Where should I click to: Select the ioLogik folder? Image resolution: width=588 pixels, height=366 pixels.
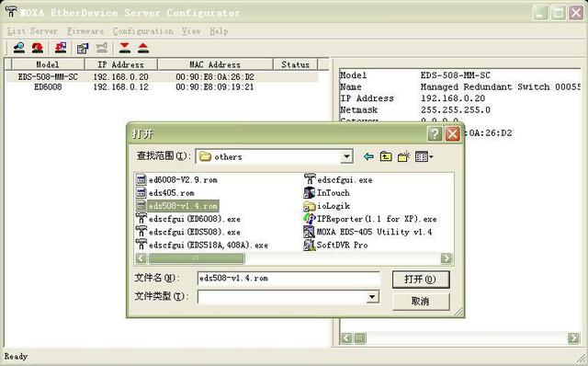326,206
